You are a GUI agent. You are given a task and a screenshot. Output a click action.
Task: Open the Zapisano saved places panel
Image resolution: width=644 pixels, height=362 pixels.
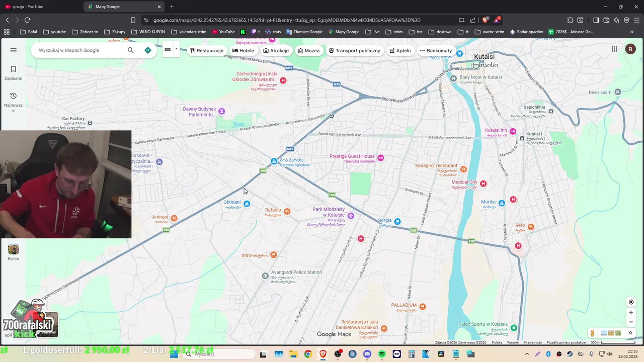(14, 72)
